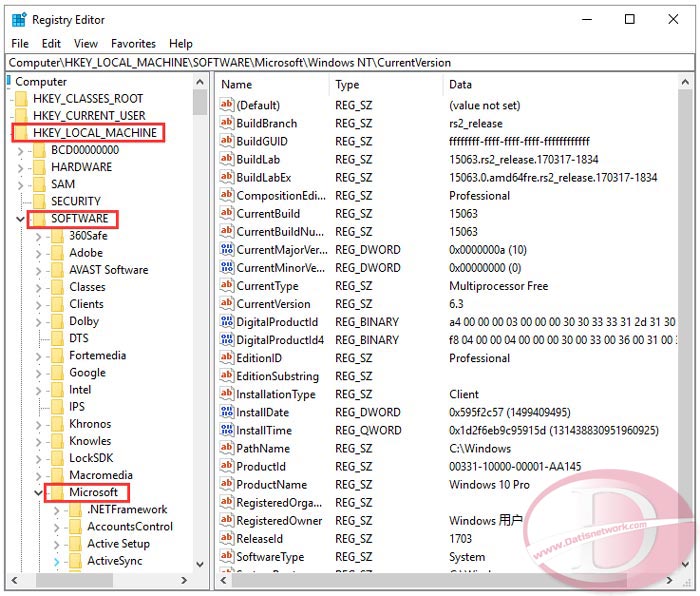The image size is (700, 596).
Task: Click the DWORD icon beside CurrentMajorVer...
Action: coord(227,249)
